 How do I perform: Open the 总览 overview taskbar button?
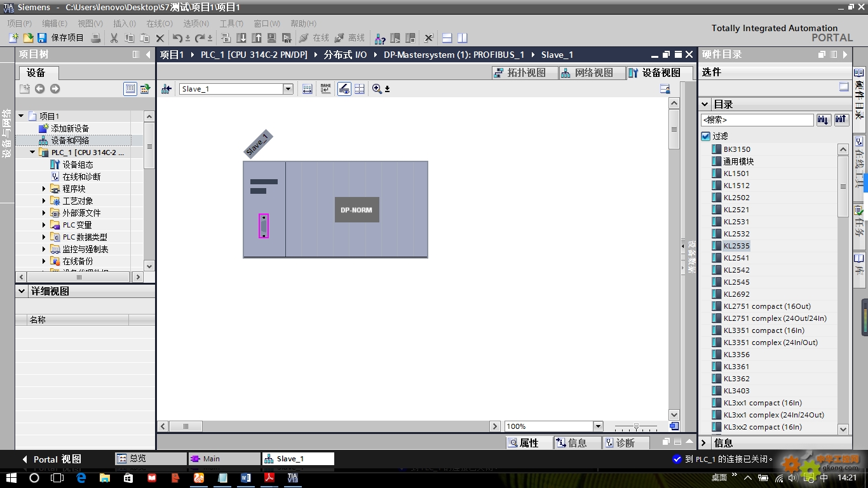(151, 459)
